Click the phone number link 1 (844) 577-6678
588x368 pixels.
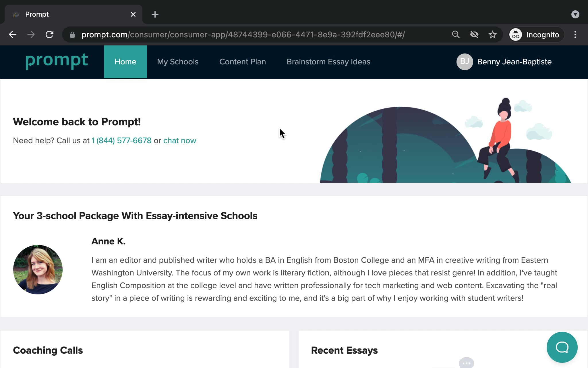pos(121,140)
